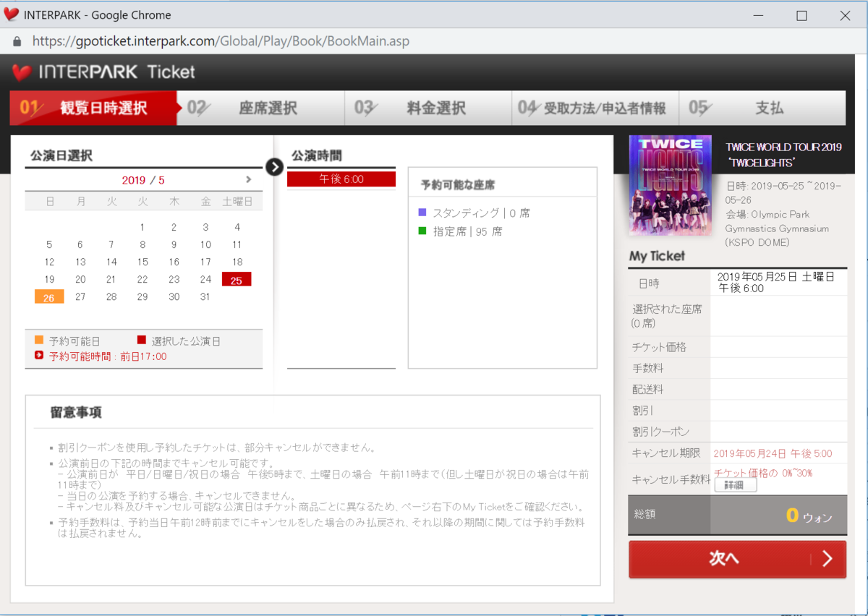Viewport: 868px width, 616px height.
Task: Click May 31 in the calendar
Action: [x=205, y=297]
